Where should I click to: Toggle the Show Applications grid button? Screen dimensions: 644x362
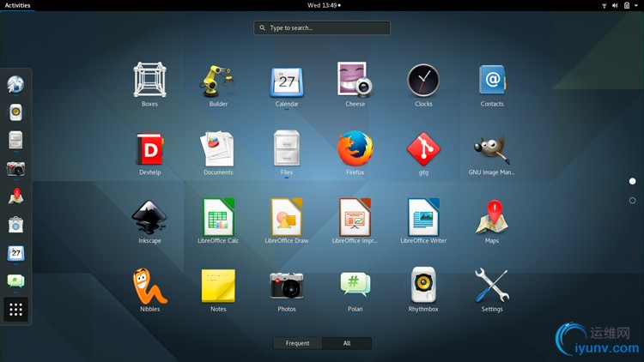(x=15, y=309)
